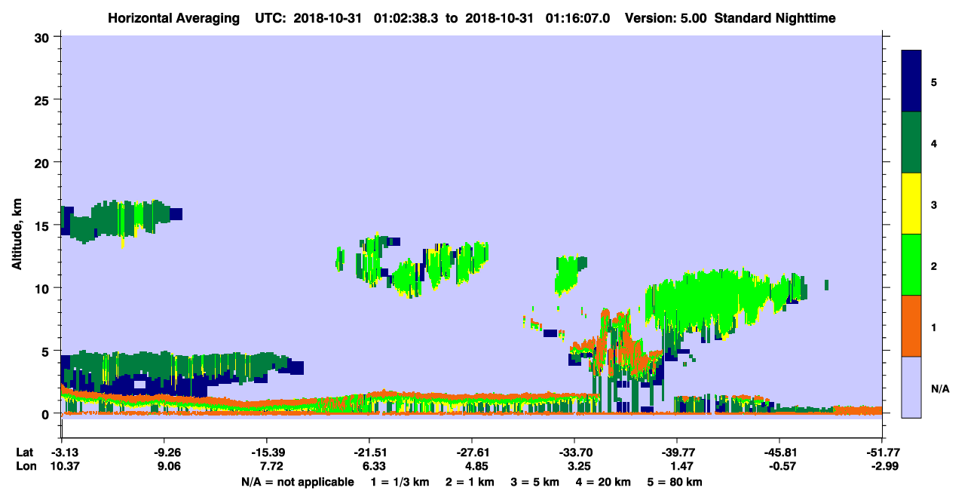Click the yellow colorbar segment labeled 3

click(911, 204)
